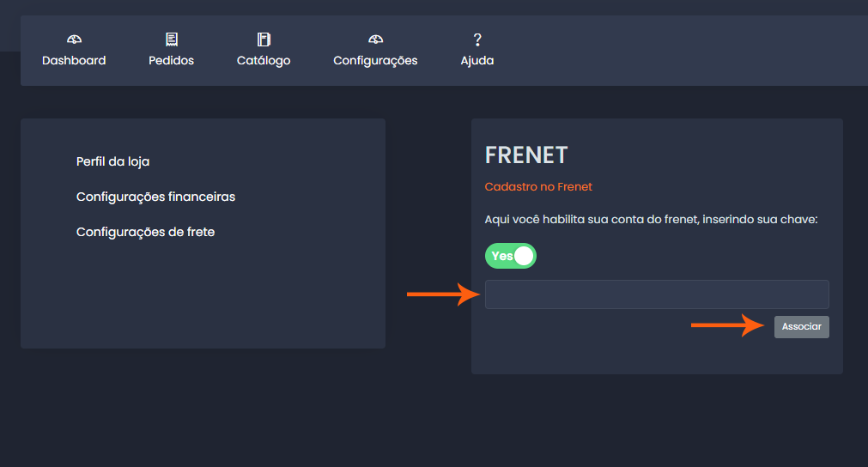Click the Catálogo book icon
Viewport: 868px width, 467px height.
[x=264, y=39]
